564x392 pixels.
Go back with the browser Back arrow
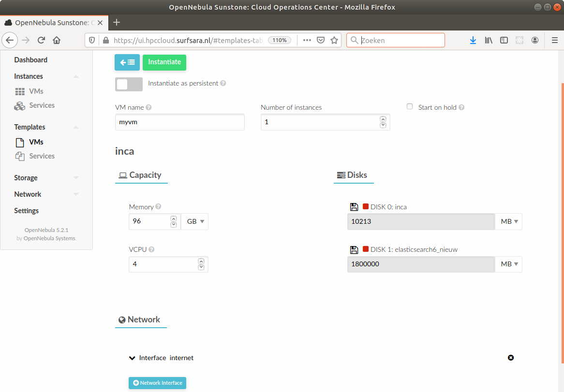click(x=10, y=40)
